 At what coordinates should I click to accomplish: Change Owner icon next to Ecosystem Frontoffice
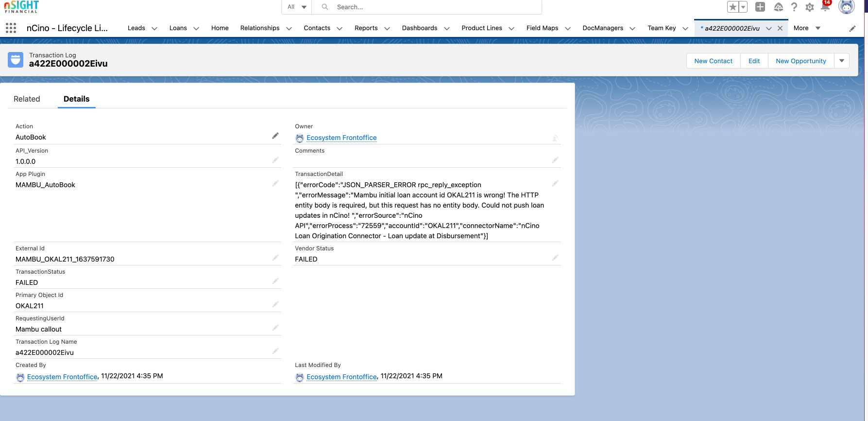[555, 138]
